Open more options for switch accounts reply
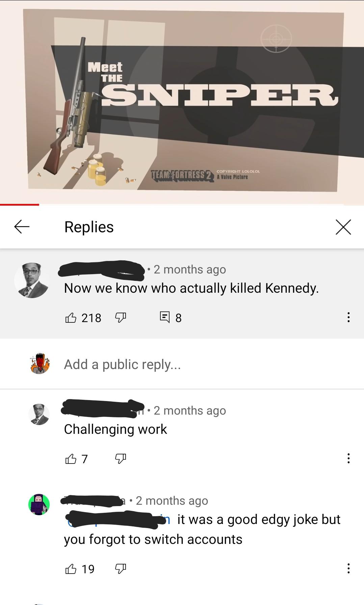 (348, 569)
